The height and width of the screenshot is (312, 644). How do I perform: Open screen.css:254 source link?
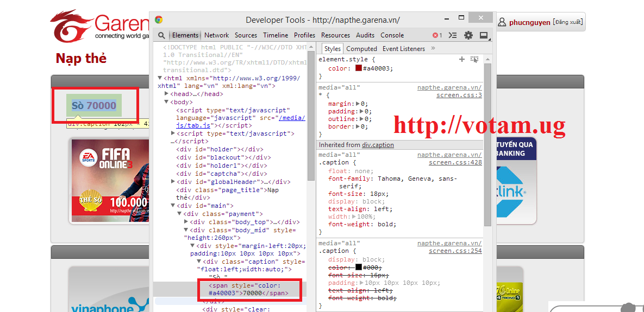click(455, 251)
